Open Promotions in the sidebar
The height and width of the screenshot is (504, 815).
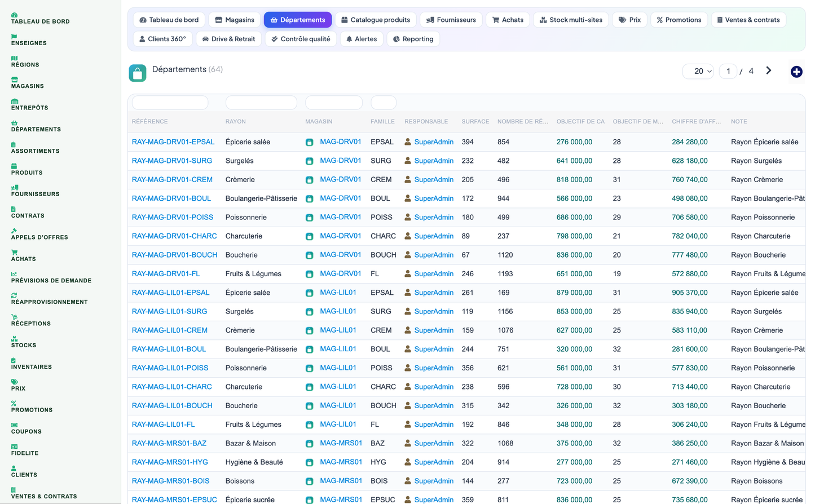pyautogui.click(x=32, y=407)
